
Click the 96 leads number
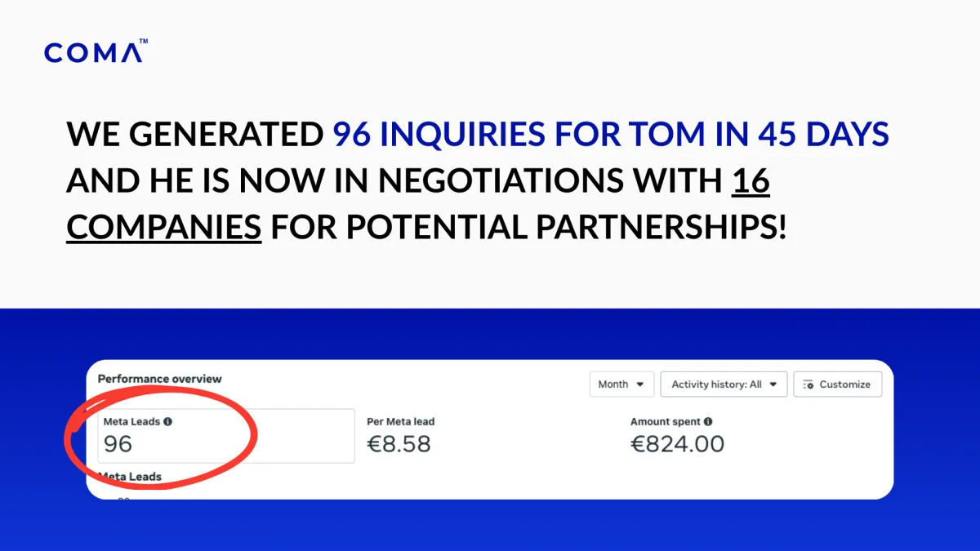(x=118, y=444)
